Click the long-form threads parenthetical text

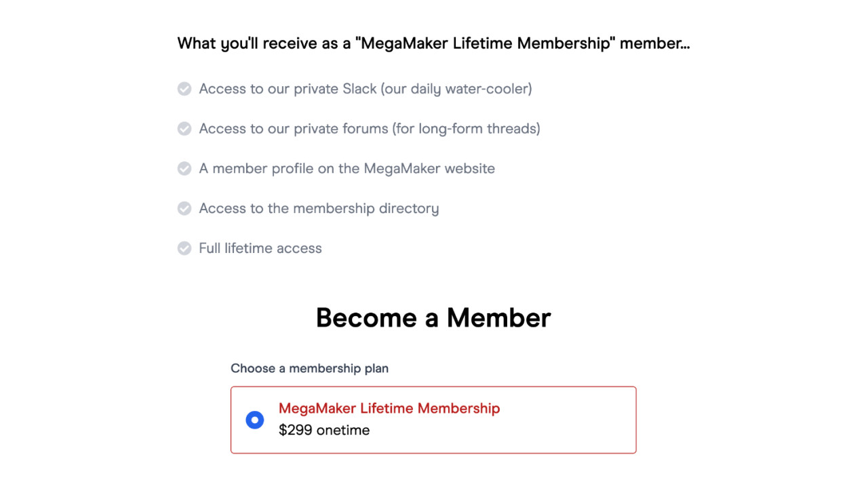pyautogui.click(x=468, y=128)
